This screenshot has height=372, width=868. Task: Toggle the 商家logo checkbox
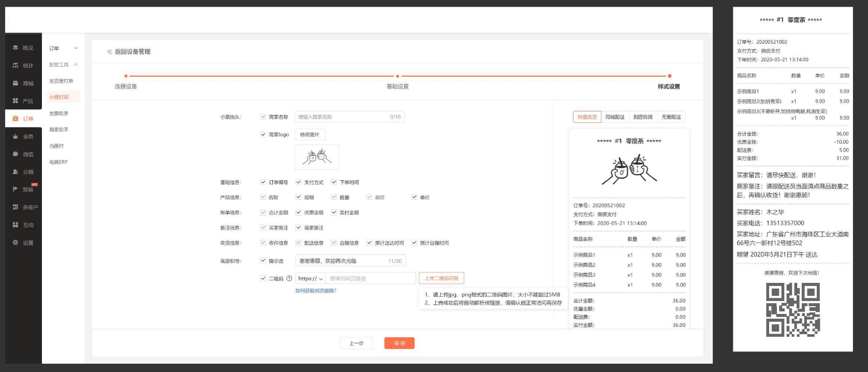tap(263, 135)
